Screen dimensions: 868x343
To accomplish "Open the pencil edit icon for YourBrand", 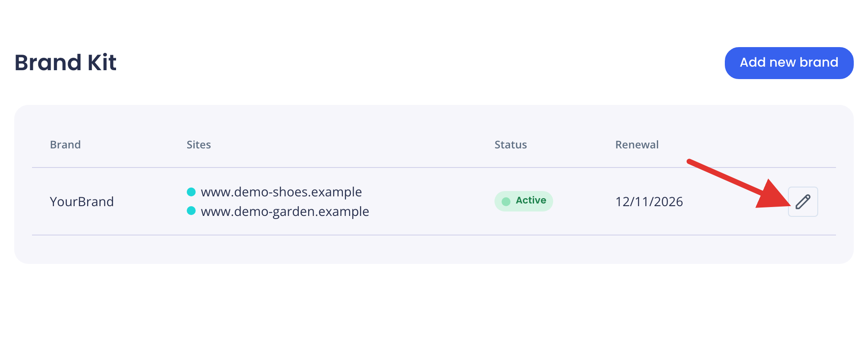I will (803, 202).
